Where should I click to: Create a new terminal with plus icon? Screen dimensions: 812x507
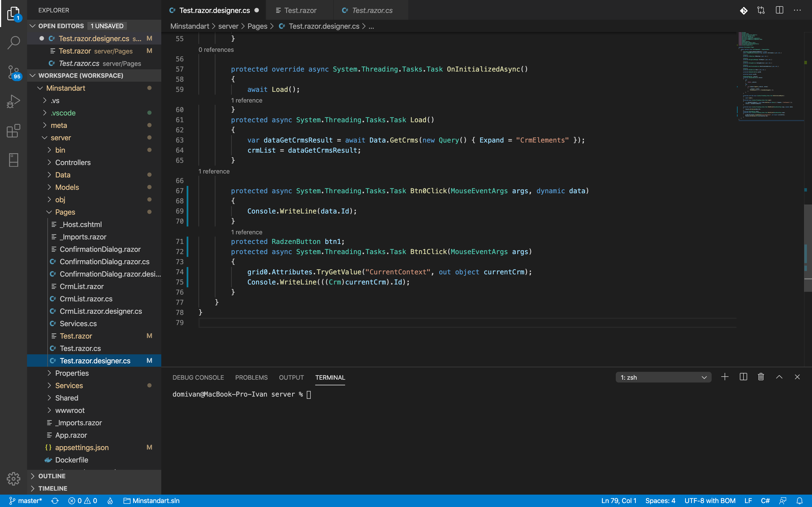(x=725, y=377)
